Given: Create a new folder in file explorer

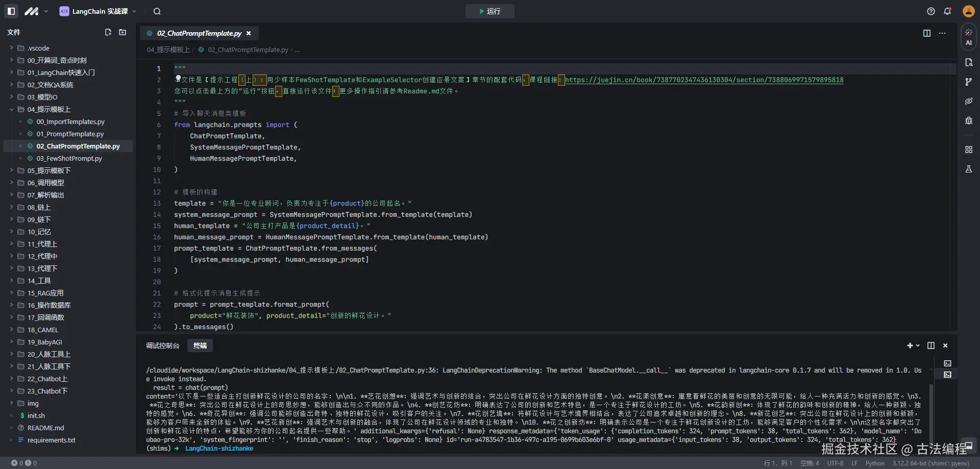Looking at the screenshot, I should [122, 32].
